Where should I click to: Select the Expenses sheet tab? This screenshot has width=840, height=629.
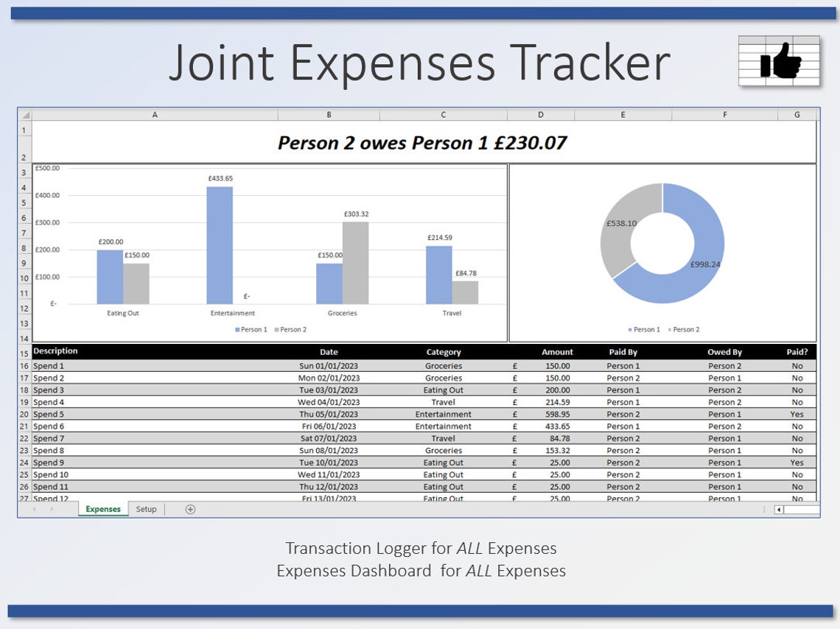(x=103, y=509)
